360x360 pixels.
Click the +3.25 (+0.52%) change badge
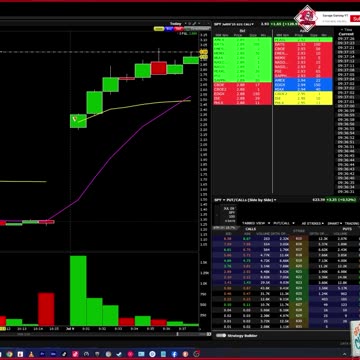341,200
